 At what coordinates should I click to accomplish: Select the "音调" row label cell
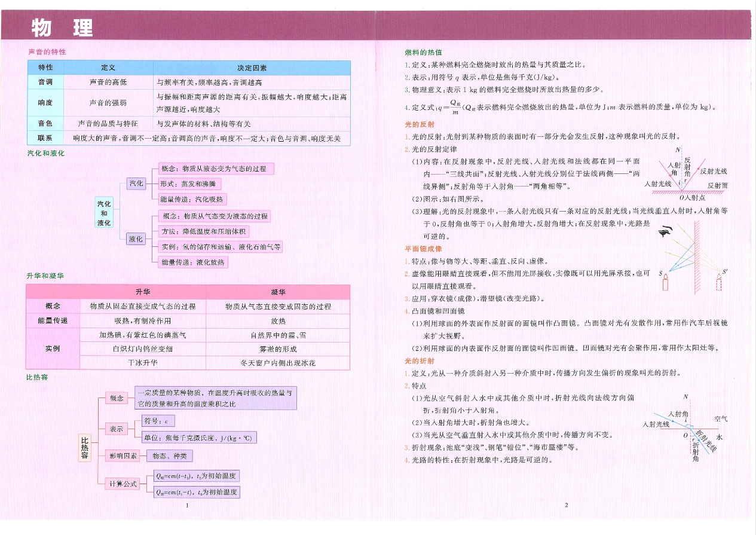pos(45,82)
